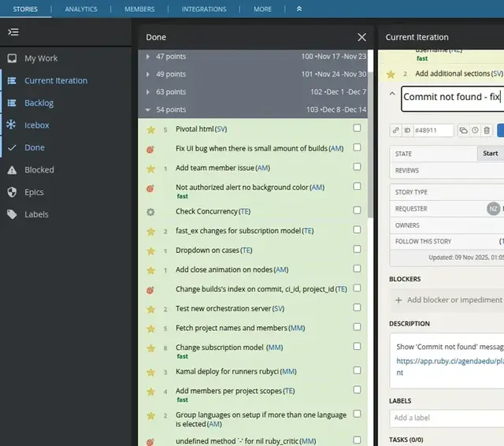Open the Epics panel in sidebar

tap(34, 191)
